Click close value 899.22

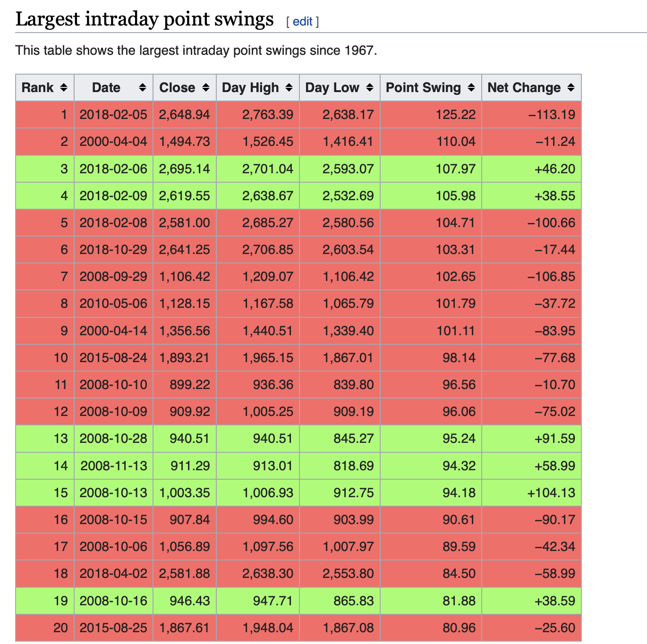pyautogui.click(x=190, y=385)
